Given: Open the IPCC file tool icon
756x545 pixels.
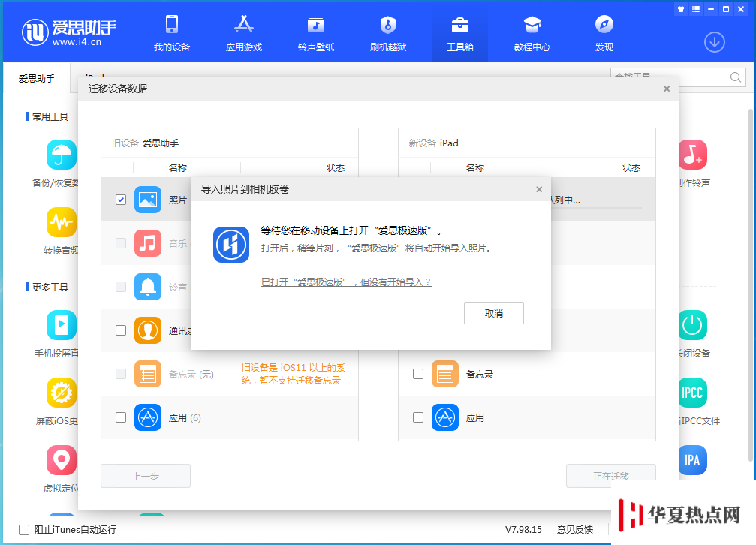Looking at the screenshot, I should tap(693, 393).
